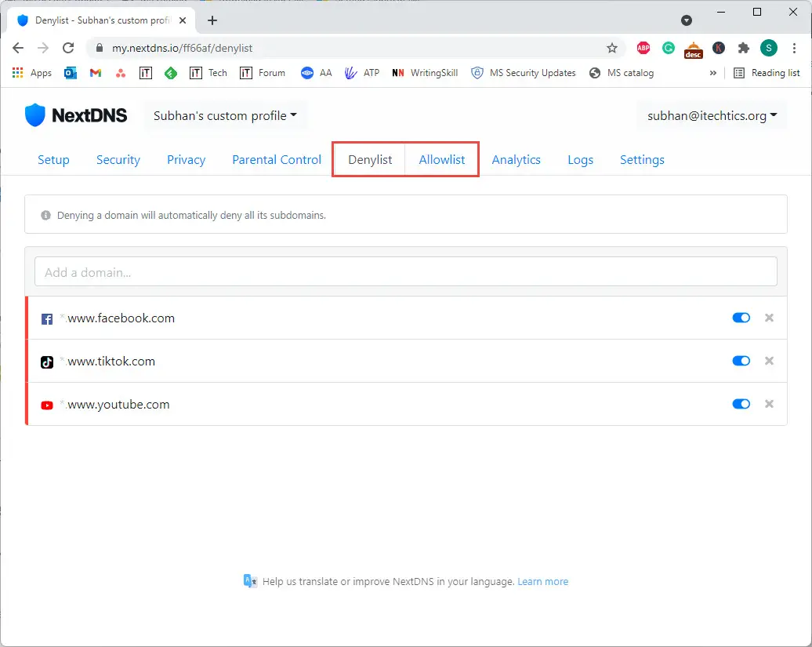Open the Forum bookmark
The width and height of the screenshot is (812, 647).
tap(263, 73)
